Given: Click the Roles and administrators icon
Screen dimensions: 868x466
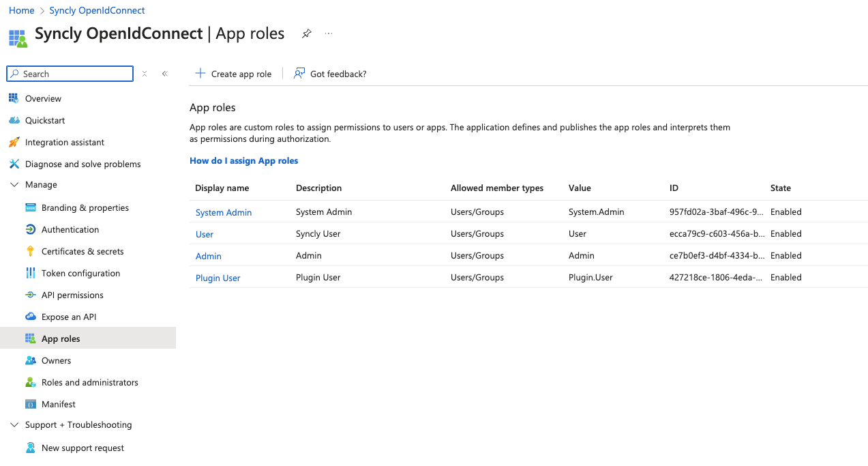Looking at the screenshot, I should (x=30, y=382).
